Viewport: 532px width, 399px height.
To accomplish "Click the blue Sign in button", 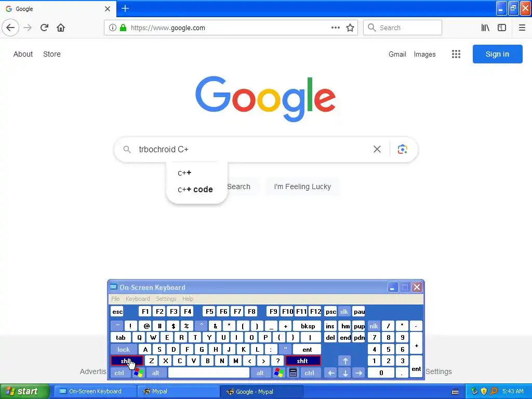I will coord(497,54).
